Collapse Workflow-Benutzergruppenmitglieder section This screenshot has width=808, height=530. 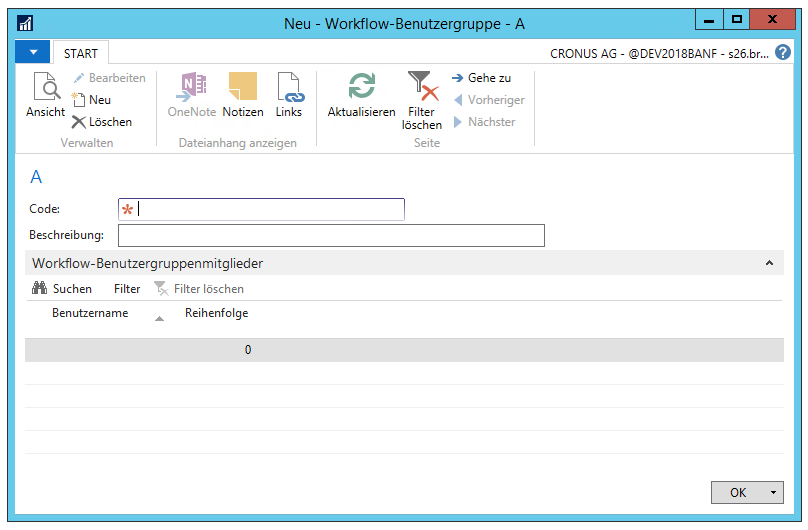pos(769,263)
